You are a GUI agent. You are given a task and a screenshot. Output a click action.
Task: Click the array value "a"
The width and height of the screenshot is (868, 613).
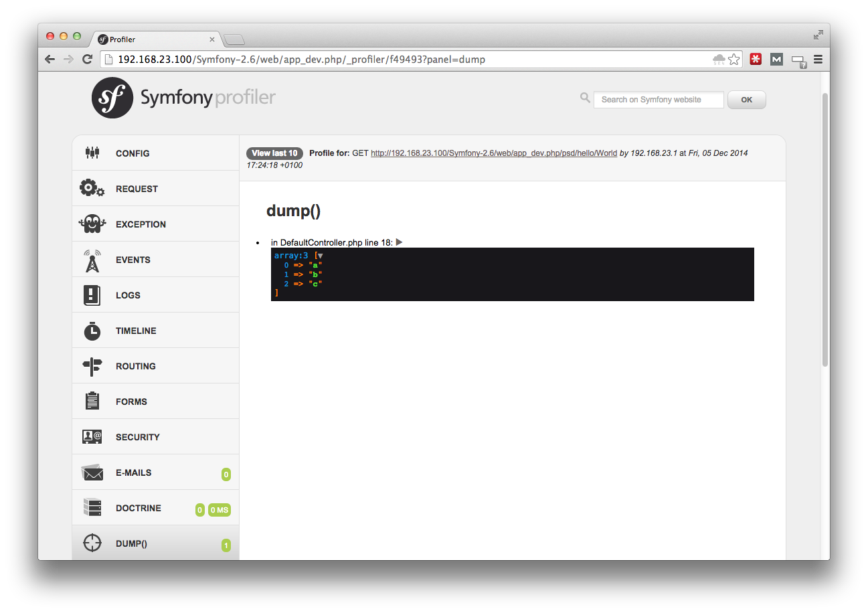[315, 265]
